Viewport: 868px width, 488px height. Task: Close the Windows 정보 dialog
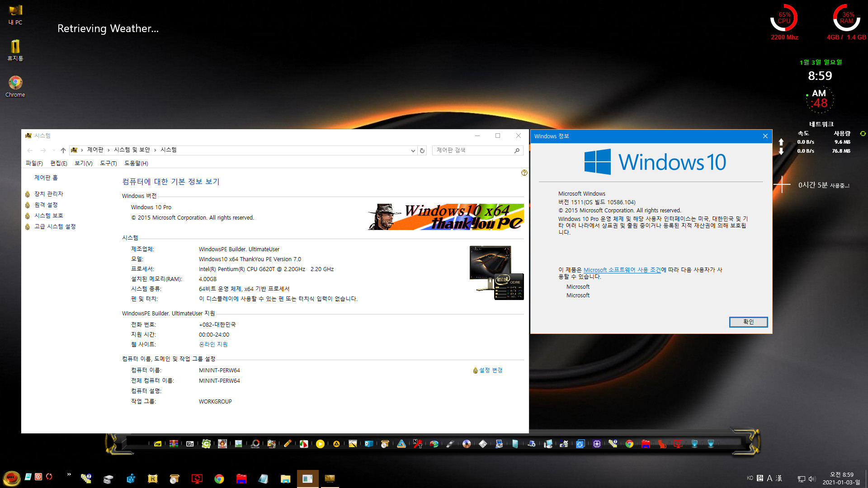[765, 136]
